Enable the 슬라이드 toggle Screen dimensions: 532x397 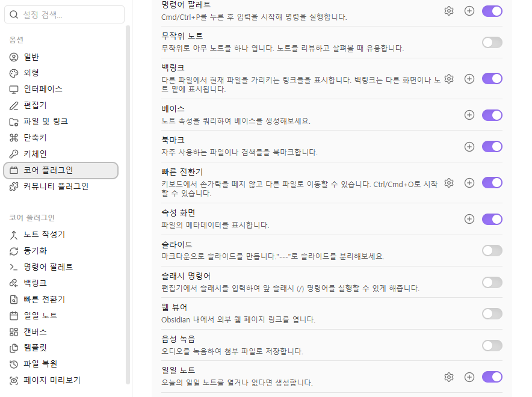[492, 251]
